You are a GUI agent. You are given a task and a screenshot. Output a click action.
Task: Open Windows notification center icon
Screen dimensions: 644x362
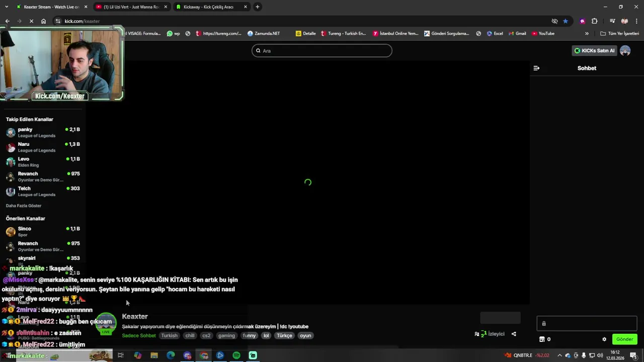pos(634,355)
